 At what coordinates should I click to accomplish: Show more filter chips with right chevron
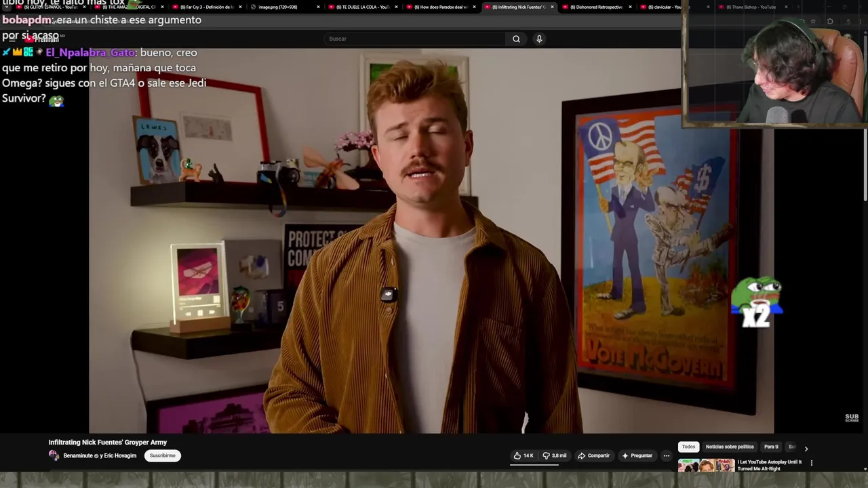[806, 448]
